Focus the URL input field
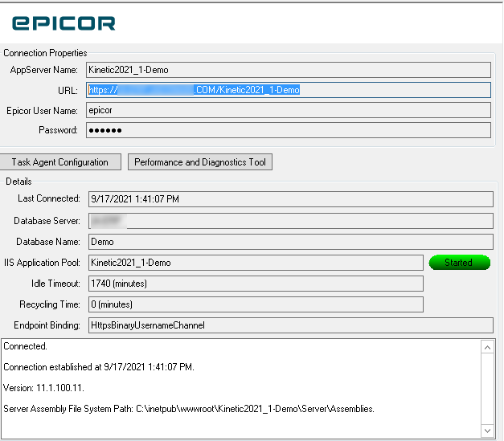504x441 pixels. 289,90
